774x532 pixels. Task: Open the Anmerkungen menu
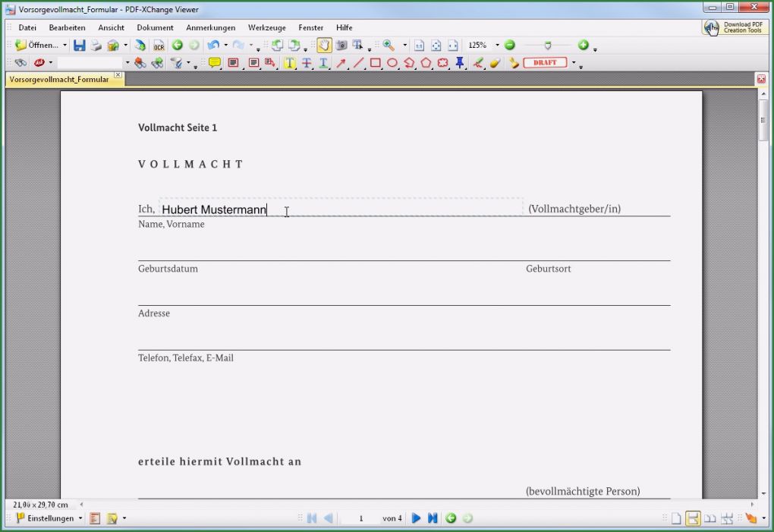pyautogui.click(x=210, y=28)
